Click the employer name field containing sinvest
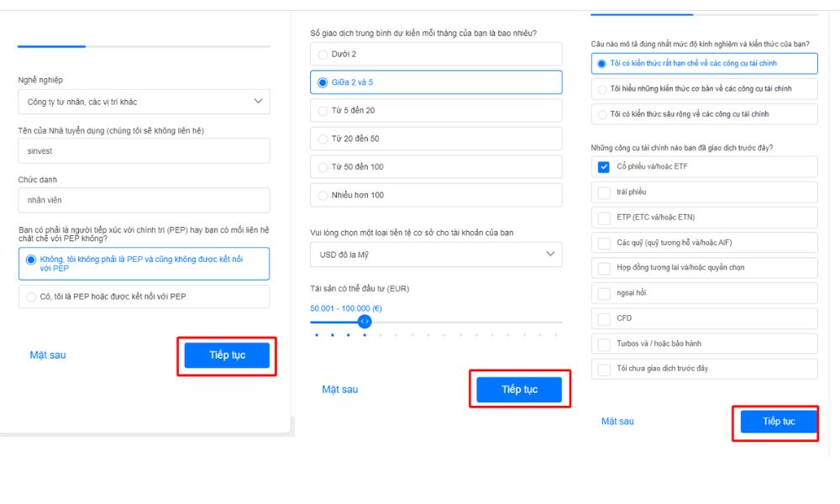840x504 pixels. [144, 151]
